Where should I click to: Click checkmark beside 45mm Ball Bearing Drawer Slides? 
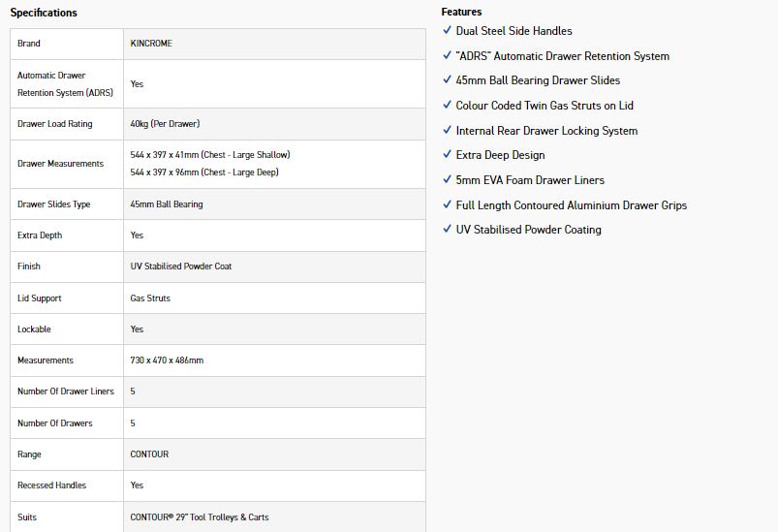447,80
